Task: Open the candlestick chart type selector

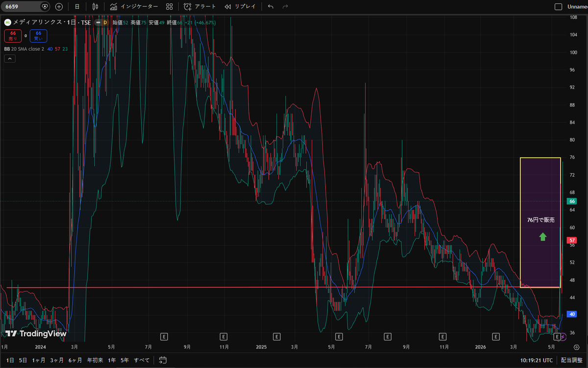Action: [95, 7]
